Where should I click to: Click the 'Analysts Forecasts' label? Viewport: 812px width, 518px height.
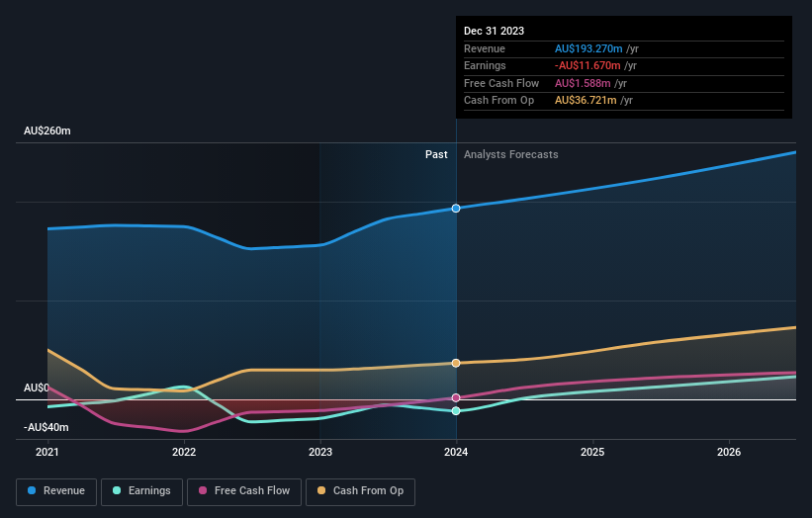tap(510, 154)
